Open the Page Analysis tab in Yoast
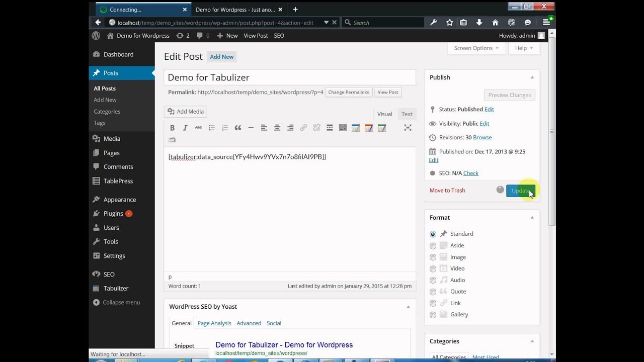 [x=214, y=323]
